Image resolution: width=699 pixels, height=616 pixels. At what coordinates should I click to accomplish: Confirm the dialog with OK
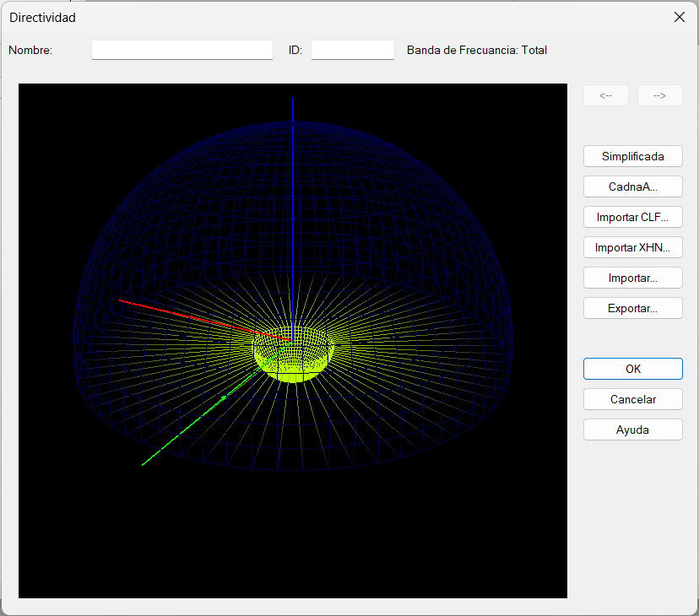(632, 369)
